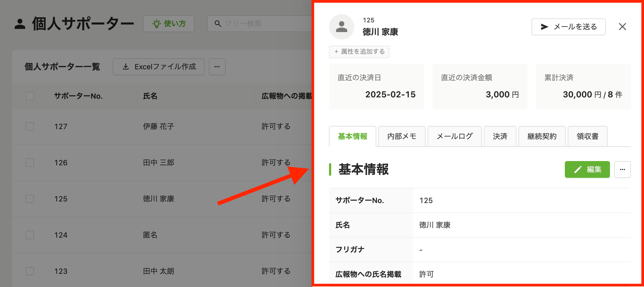644x287 pixels.
Task: Check the box for supporter 126
Action: pos(30,163)
